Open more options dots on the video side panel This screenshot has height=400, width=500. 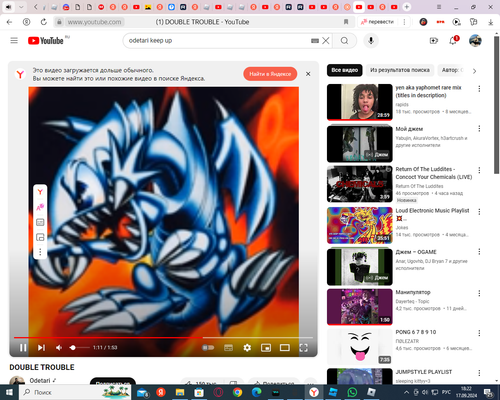pyautogui.click(x=40, y=252)
